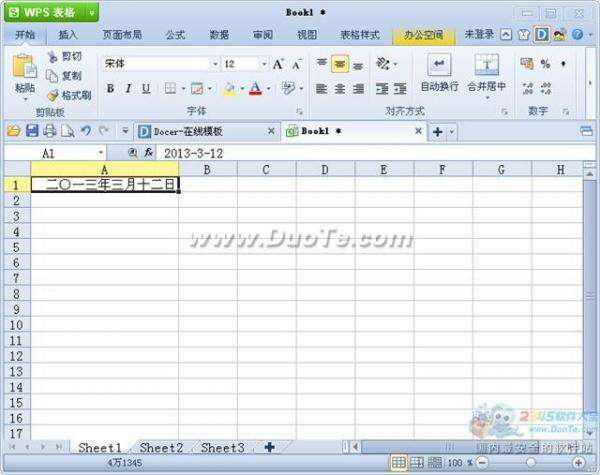Toggle Italic formatting
Viewport: 600px width, 475px height.
tap(128, 89)
